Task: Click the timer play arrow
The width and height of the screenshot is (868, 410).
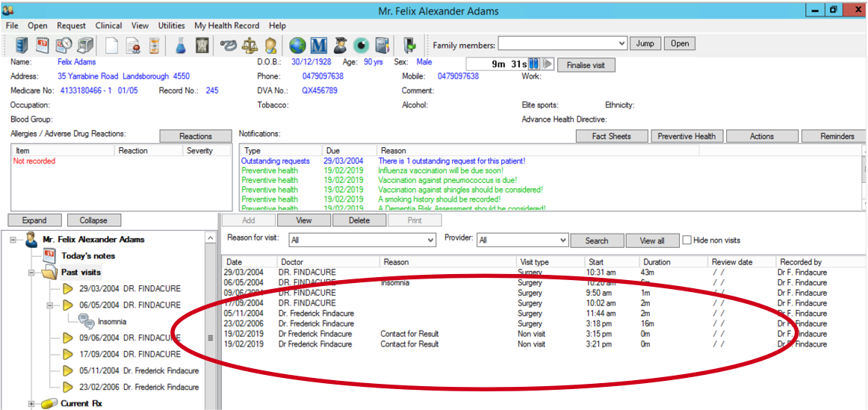Action: pos(548,64)
